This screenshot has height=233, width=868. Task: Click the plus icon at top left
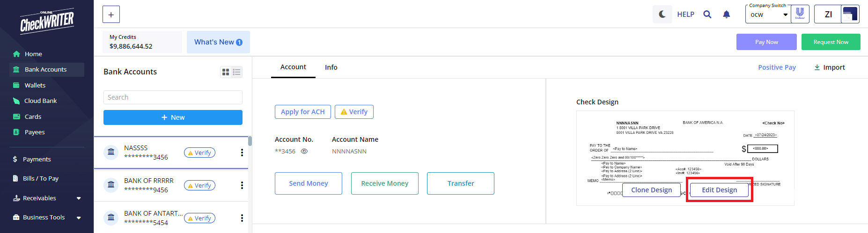111,15
